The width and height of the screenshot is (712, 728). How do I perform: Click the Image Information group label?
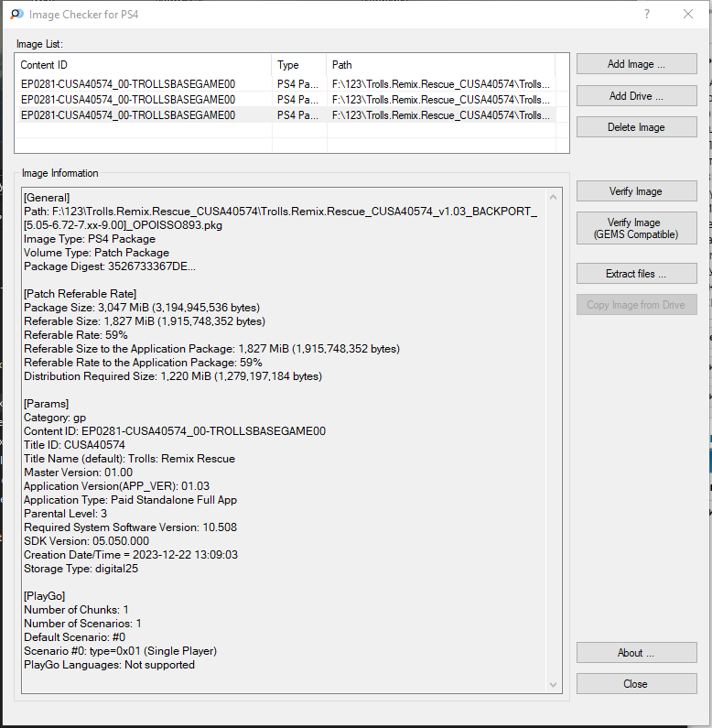coord(59,173)
